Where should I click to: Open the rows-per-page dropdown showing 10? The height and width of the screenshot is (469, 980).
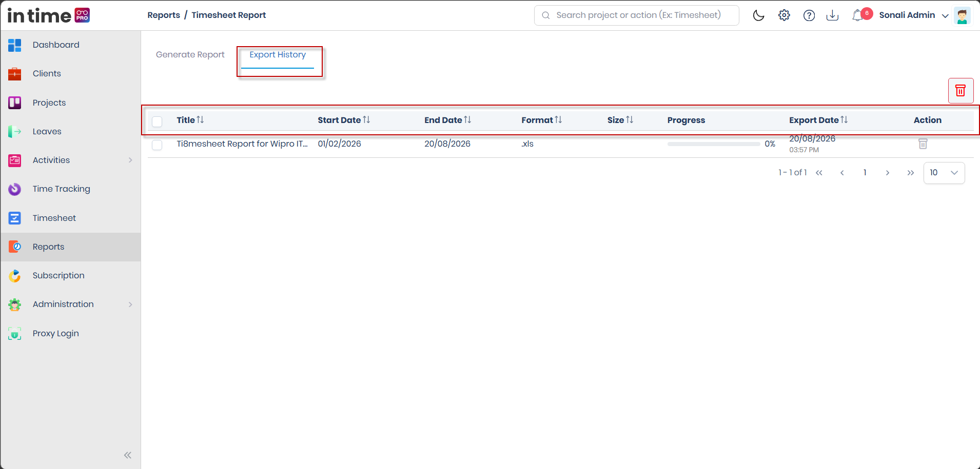point(944,173)
